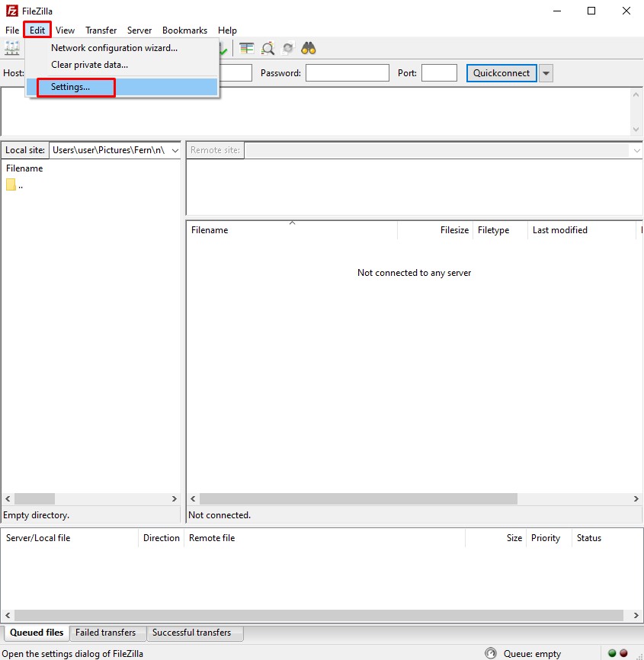Click message log scroll up arrow
Image resolution: width=644 pixels, height=660 pixels.
click(x=636, y=95)
